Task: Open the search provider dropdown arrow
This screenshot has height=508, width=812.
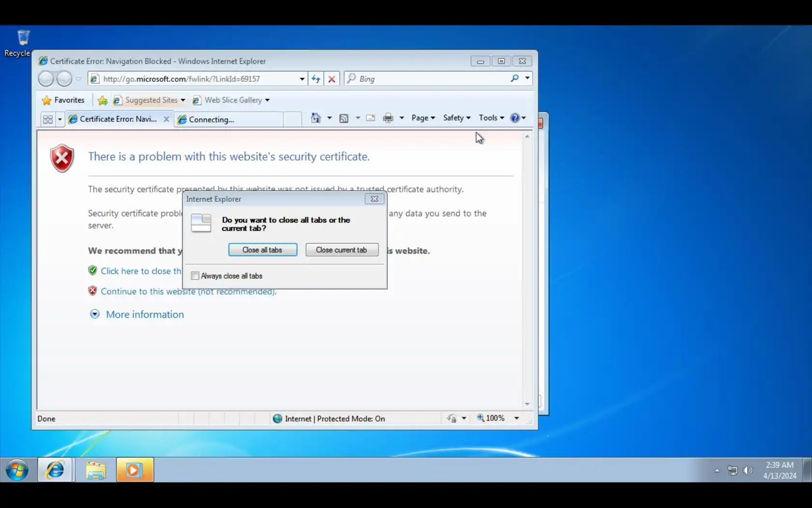Action: click(x=527, y=78)
